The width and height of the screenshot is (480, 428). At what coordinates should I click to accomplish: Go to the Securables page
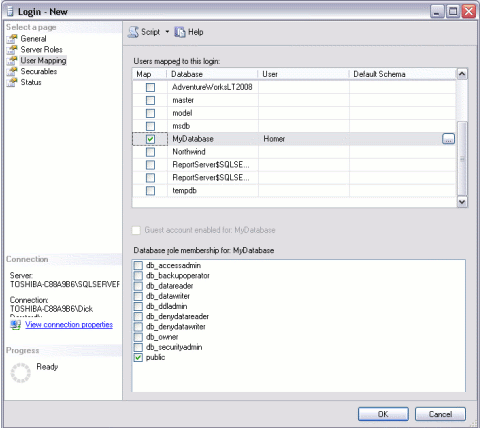tap(39, 71)
